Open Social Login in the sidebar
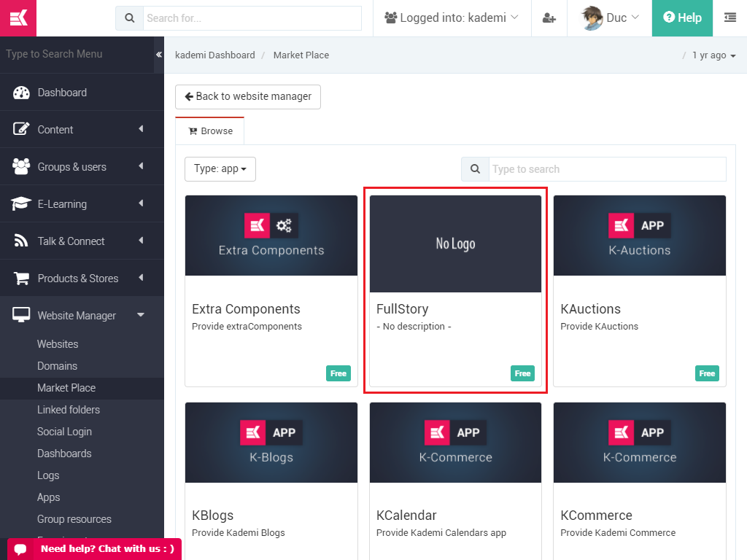This screenshot has width=747, height=560. [64, 432]
